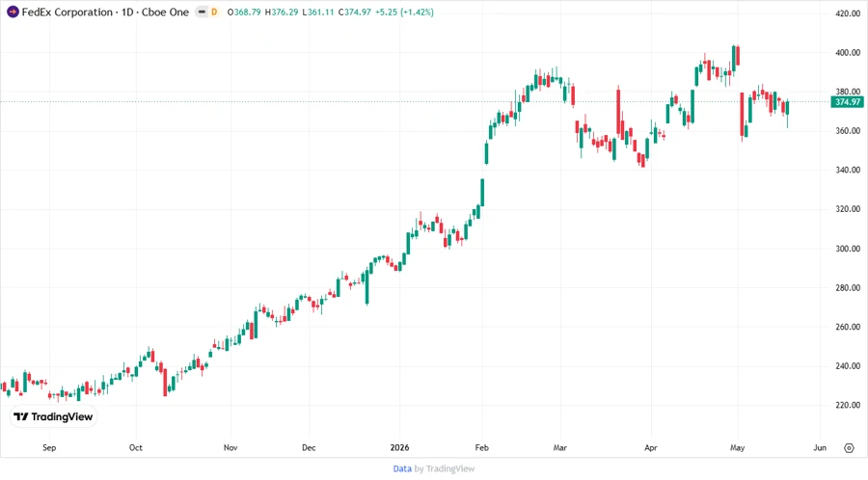The height and width of the screenshot is (480, 868).
Task: Click the 260.00 price axis label
Action: (x=848, y=327)
